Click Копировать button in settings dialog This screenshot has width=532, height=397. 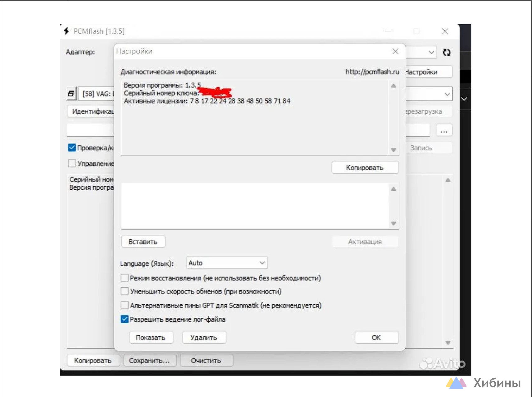point(365,168)
